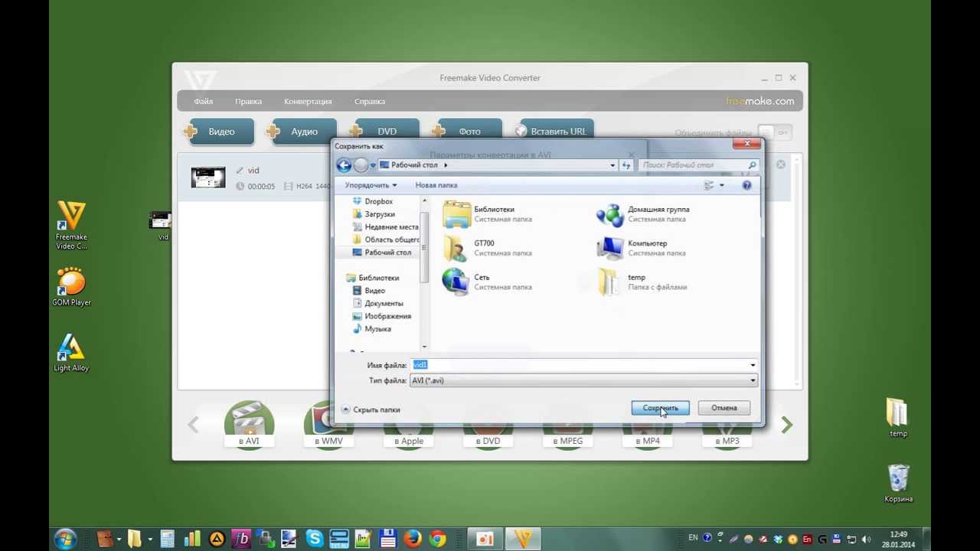Viewport: 980px width, 551px height.
Task: Click the Рабочий стол breadcrumb arrow
Action: (x=445, y=165)
